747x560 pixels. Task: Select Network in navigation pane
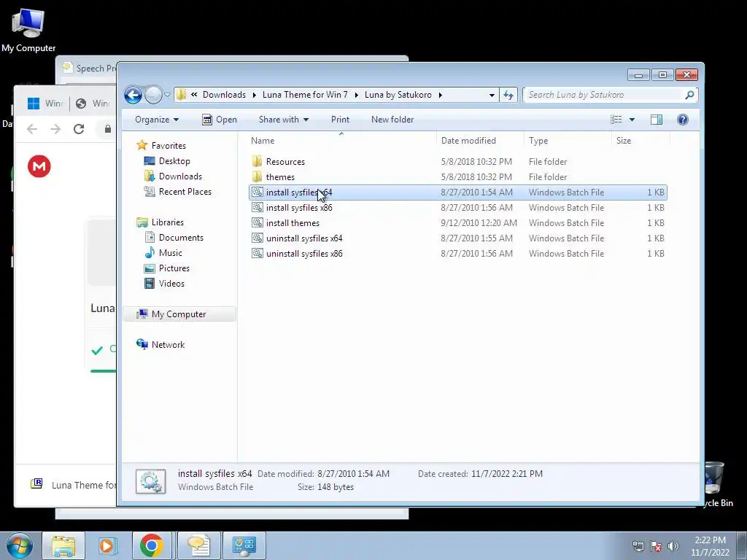(x=168, y=345)
